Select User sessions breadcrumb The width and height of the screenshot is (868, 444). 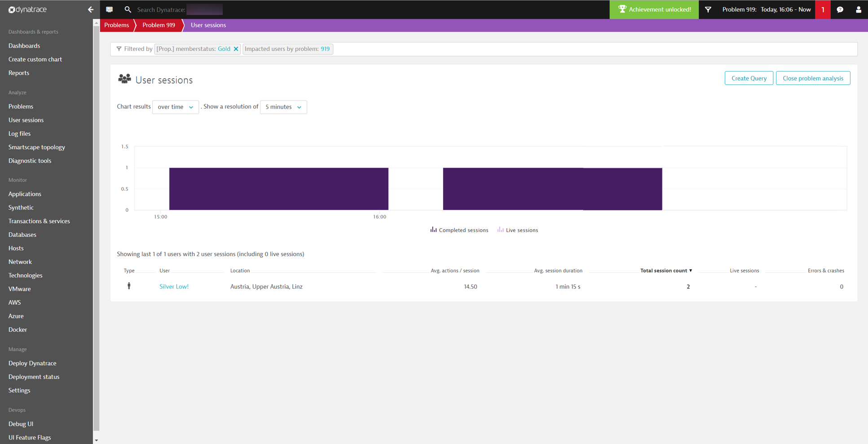click(208, 25)
